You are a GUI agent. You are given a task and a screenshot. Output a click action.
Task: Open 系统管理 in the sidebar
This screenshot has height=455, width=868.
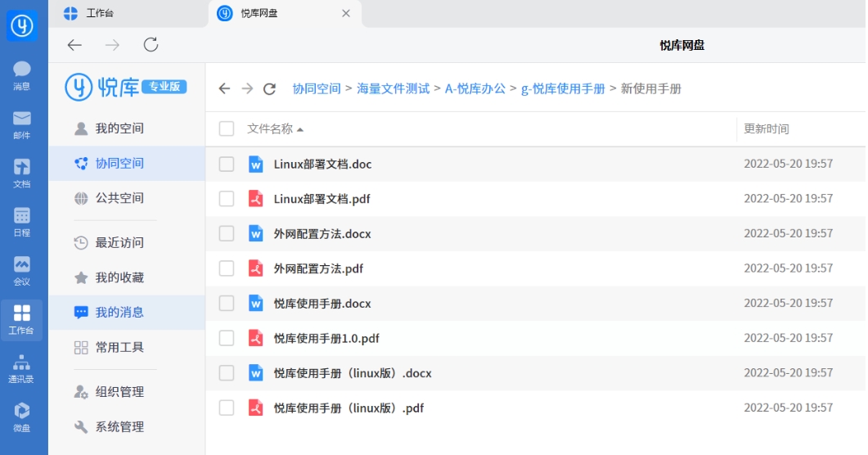coord(119,426)
